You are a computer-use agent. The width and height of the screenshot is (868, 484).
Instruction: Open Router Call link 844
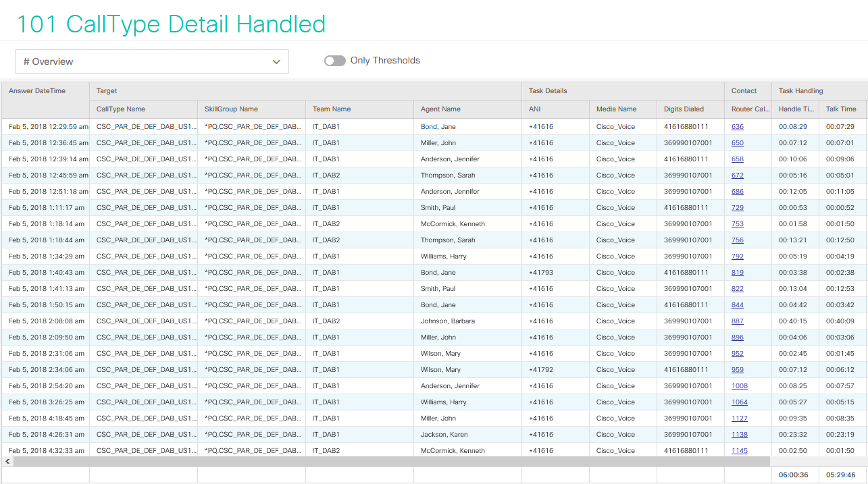pyautogui.click(x=738, y=305)
